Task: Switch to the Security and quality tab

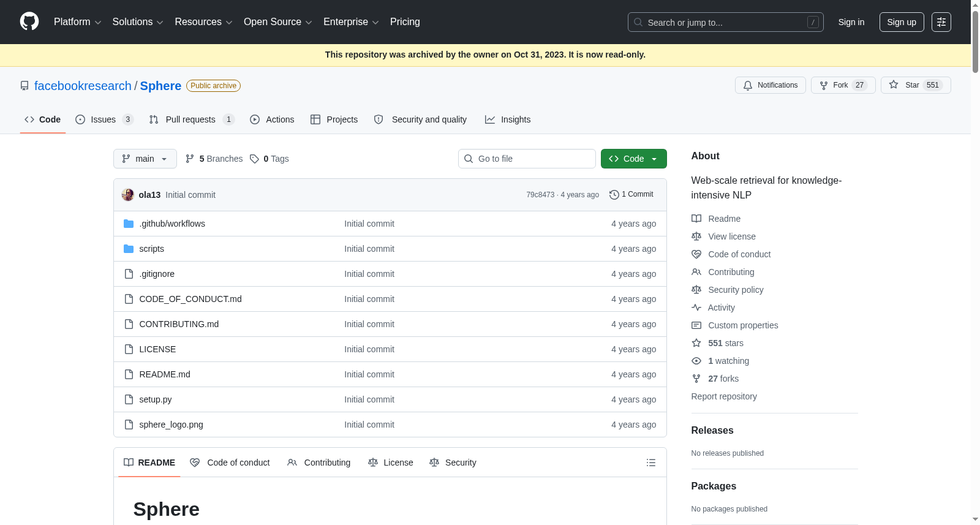Action: (420, 119)
